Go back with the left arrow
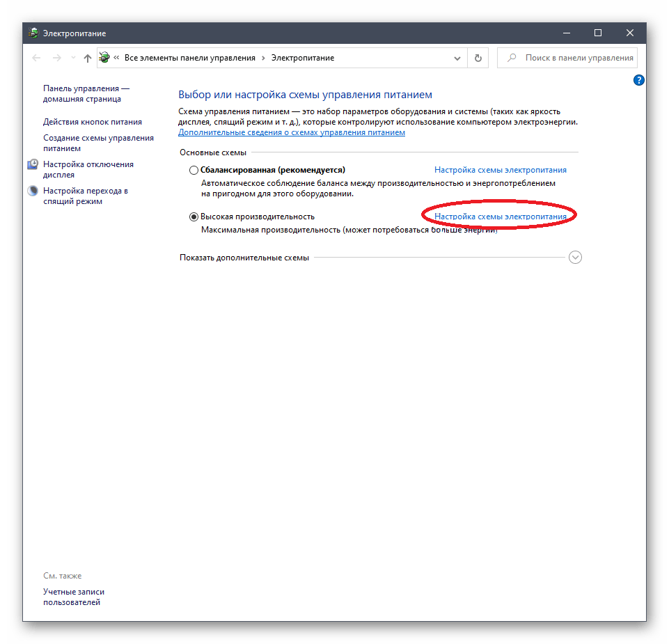 pyautogui.click(x=38, y=58)
